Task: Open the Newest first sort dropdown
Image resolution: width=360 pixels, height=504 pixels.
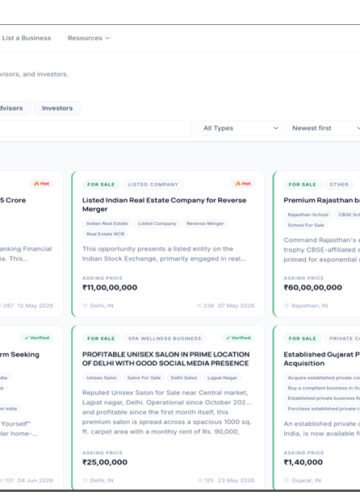Action: tap(323, 128)
